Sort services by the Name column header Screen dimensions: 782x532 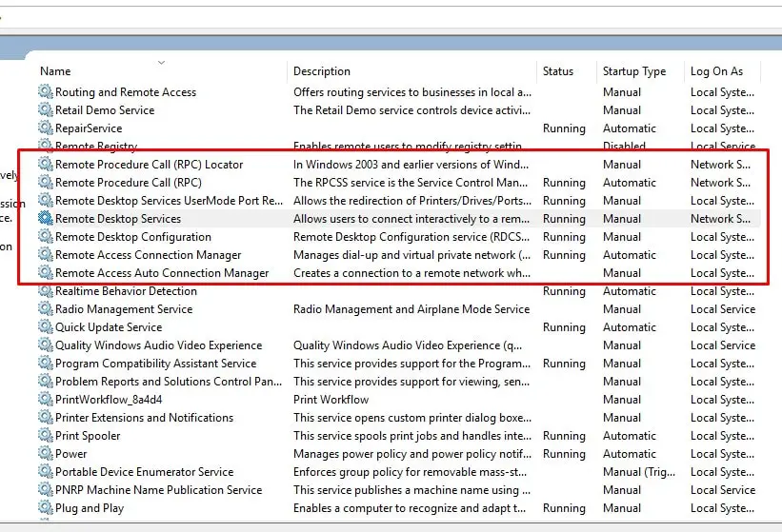point(55,71)
